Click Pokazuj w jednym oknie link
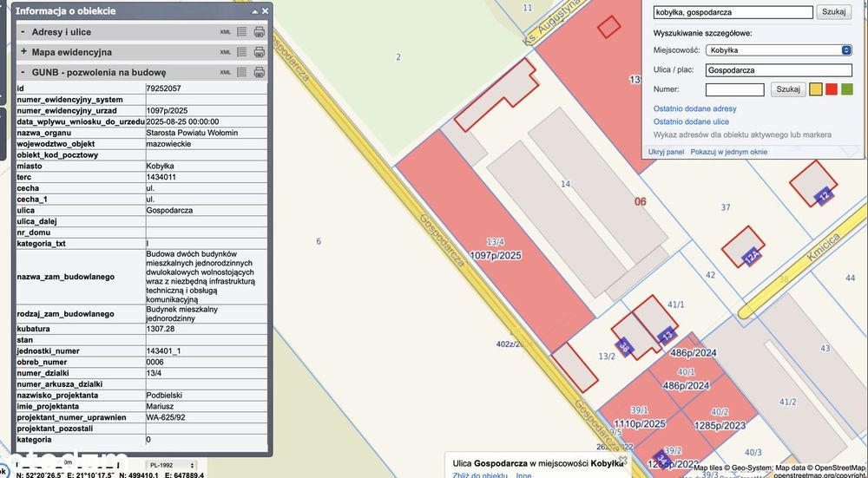This screenshot has height=478, width=868. 729,152
